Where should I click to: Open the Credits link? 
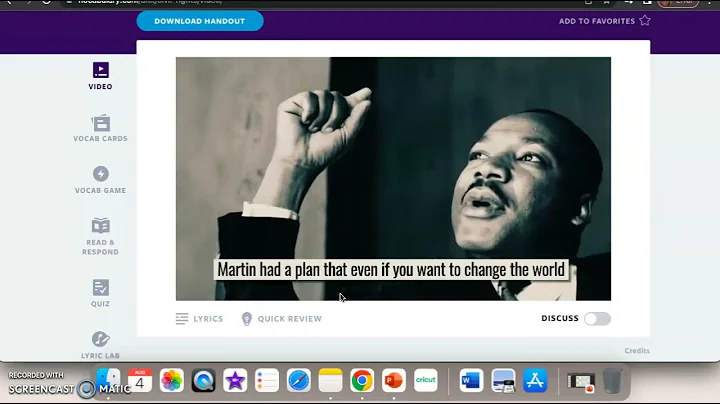tap(637, 351)
